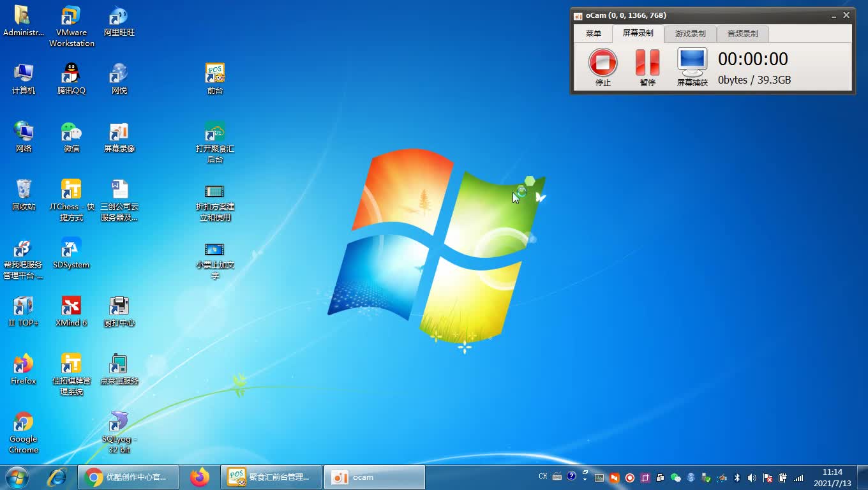Select the JTChess 快捷方式 icon
The image size is (868, 490).
tap(71, 200)
